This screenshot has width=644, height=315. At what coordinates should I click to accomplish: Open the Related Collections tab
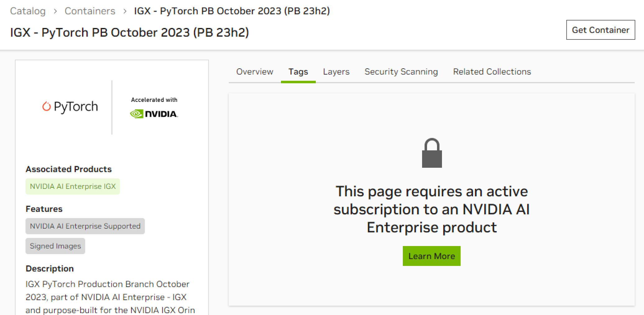492,72
